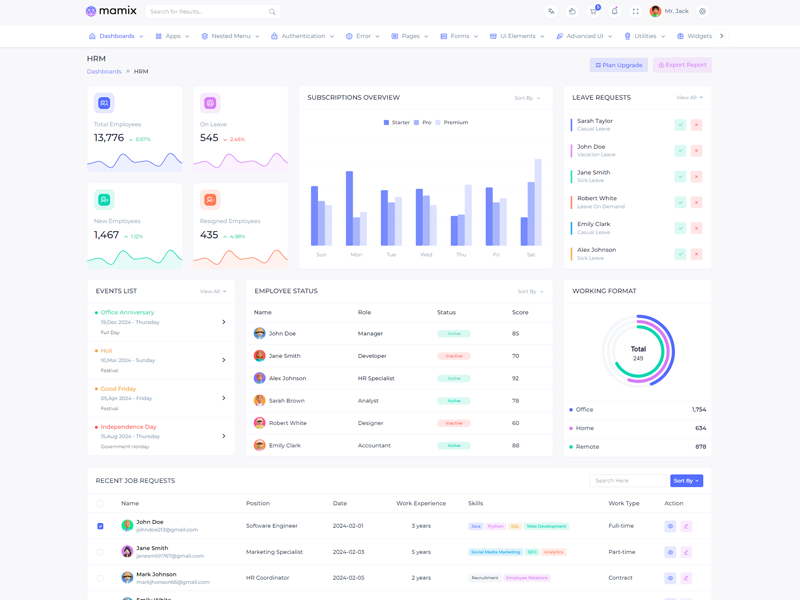The width and height of the screenshot is (800, 600).
Task: Open the language translation icon
Action: 551,12
